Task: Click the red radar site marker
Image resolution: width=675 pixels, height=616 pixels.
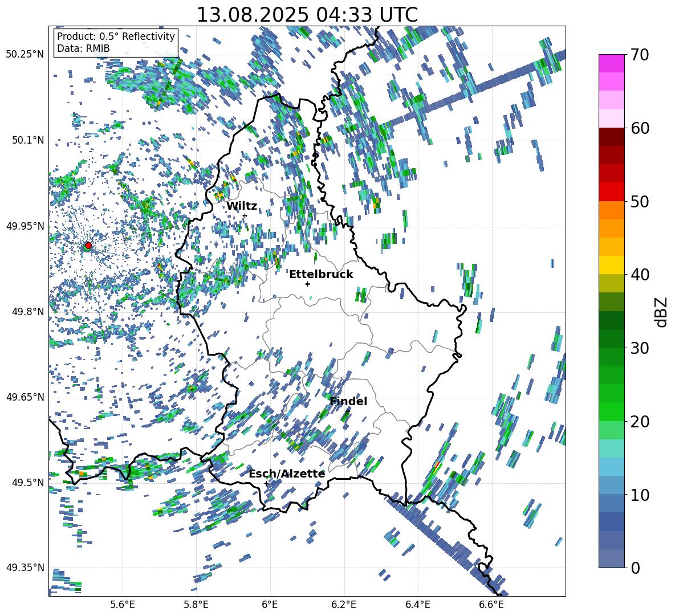Action: (88, 245)
